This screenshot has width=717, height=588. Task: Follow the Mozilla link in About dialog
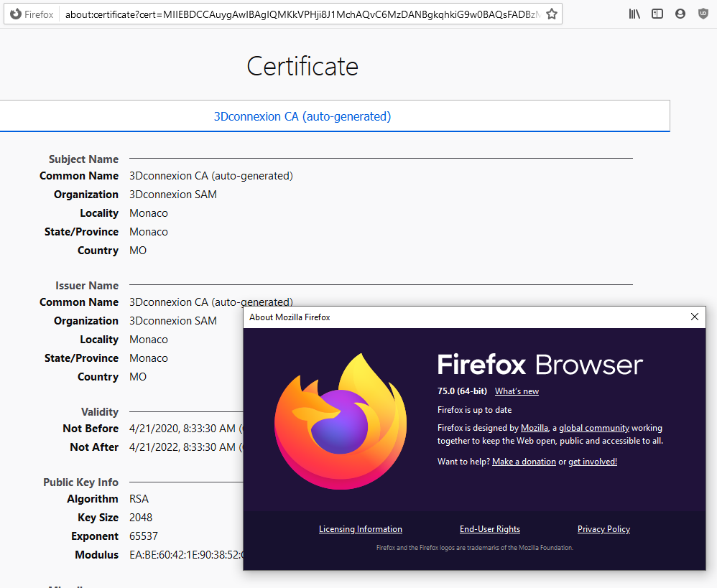click(535, 428)
